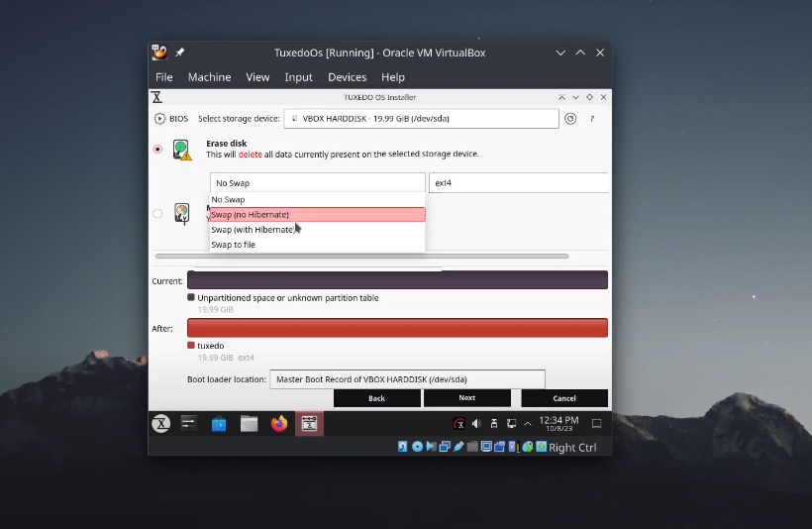The width and height of the screenshot is (812, 529).
Task: Click the boot loader location field
Action: click(x=408, y=379)
